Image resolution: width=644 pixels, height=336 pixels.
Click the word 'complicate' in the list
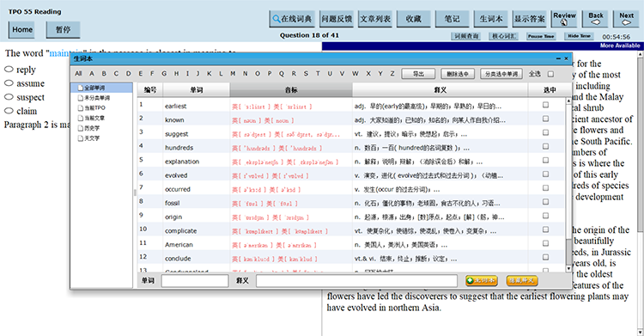(x=180, y=230)
